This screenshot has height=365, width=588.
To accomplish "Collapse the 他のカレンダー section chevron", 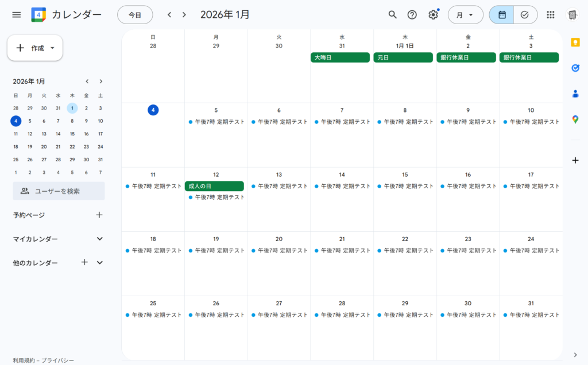I will pyautogui.click(x=99, y=262).
